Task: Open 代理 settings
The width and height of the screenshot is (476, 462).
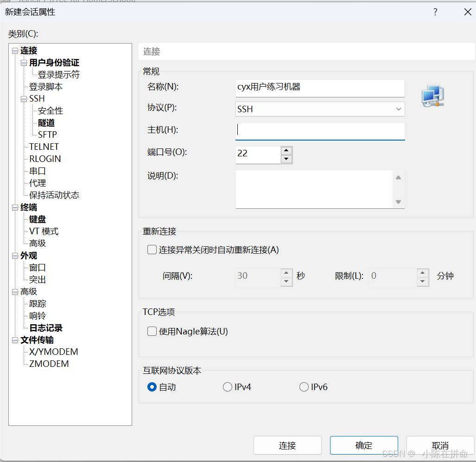Action: (x=38, y=183)
